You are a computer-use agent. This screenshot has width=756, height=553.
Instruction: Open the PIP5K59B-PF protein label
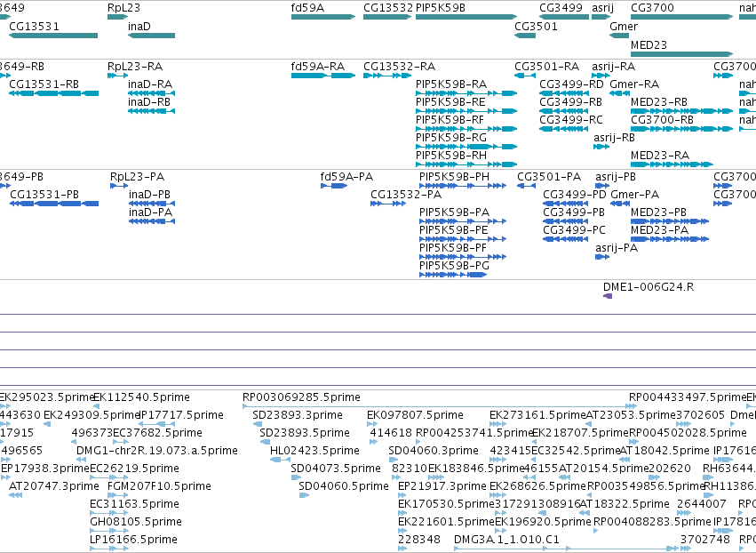[453, 249]
